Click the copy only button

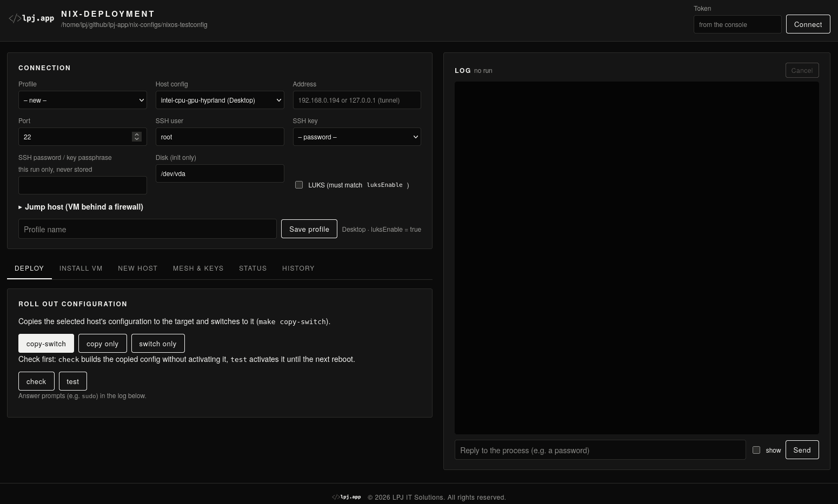103,344
